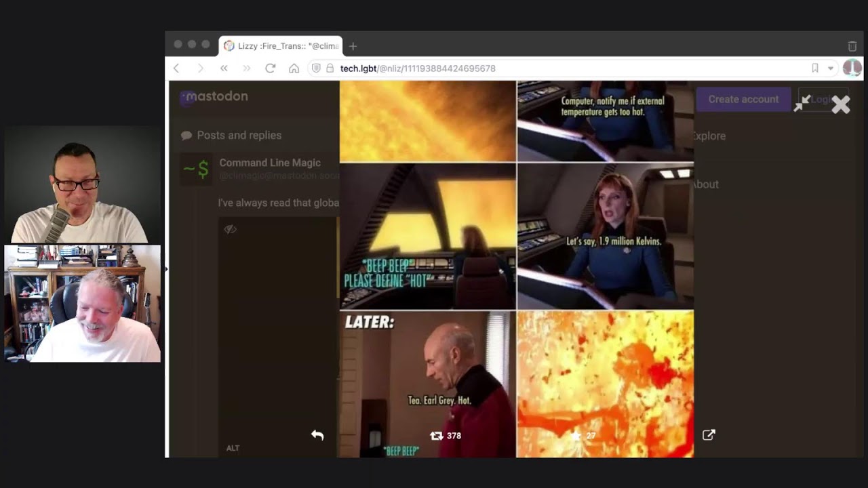Go back with the browser back arrow
The width and height of the screenshot is (868, 488).
point(176,68)
